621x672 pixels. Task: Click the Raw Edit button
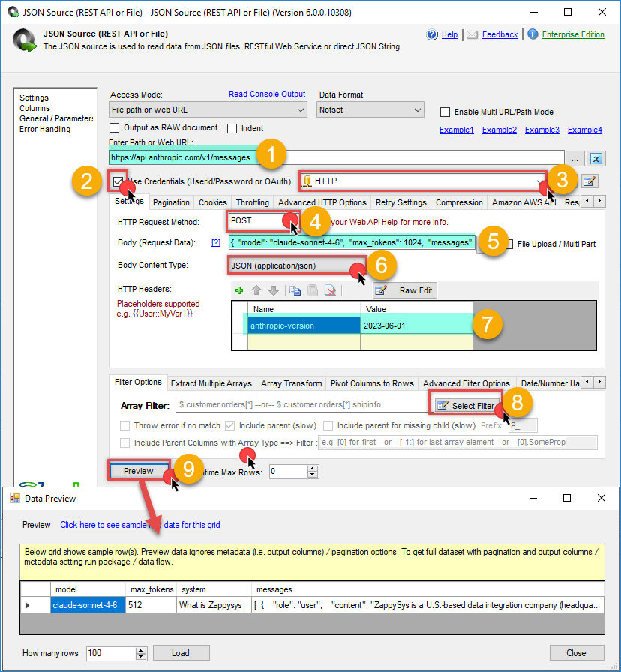[404, 290]
